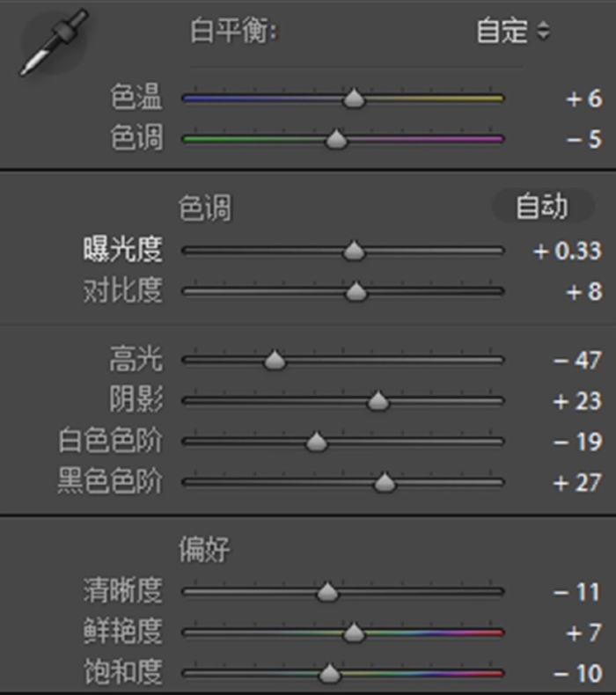The height and width of the screenshot is (695, 616).
Task: Click the 高光 highlights slider handle
Action: 275,360
